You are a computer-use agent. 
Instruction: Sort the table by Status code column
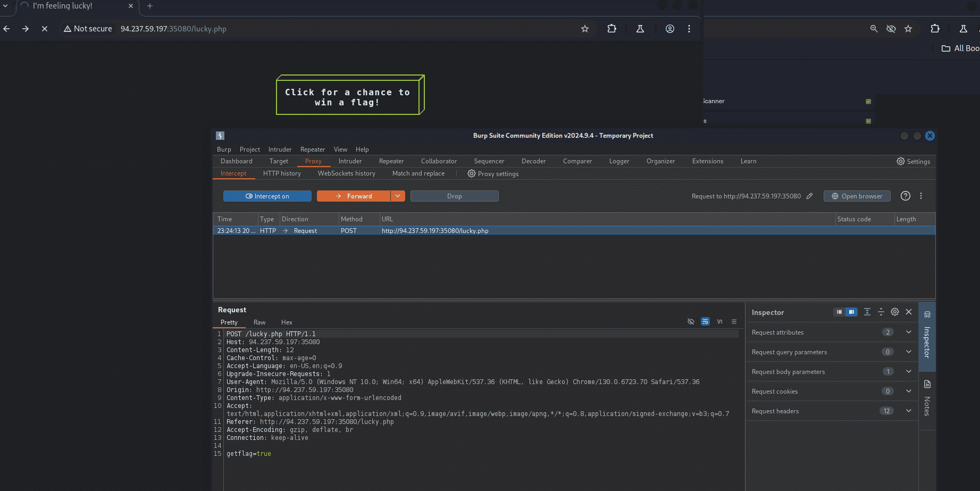(854, 219)
